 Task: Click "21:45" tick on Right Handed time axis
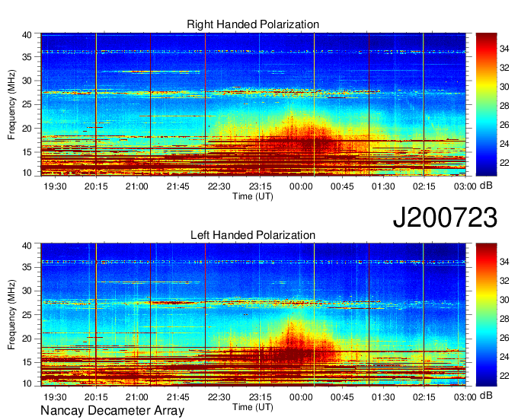178,186
